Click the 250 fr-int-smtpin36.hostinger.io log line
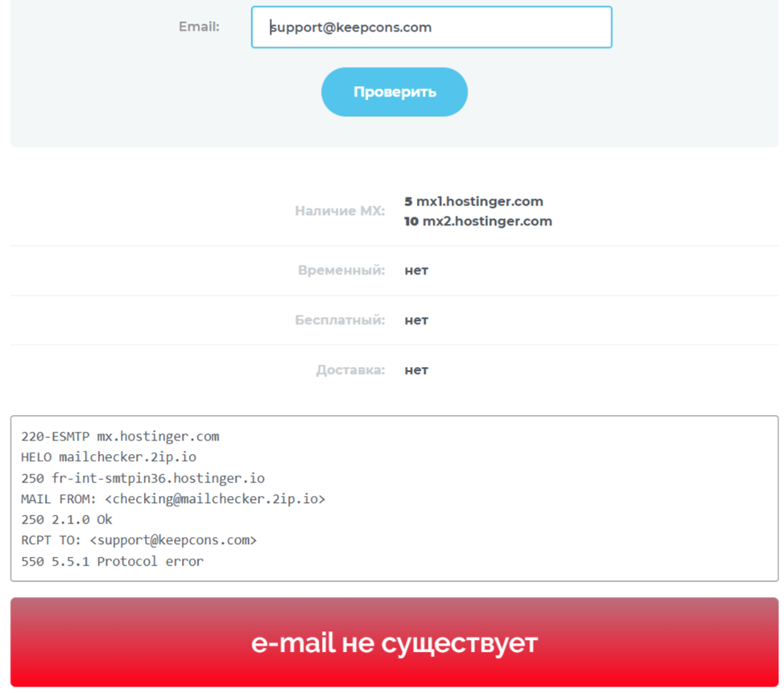 tap(143, 478)
